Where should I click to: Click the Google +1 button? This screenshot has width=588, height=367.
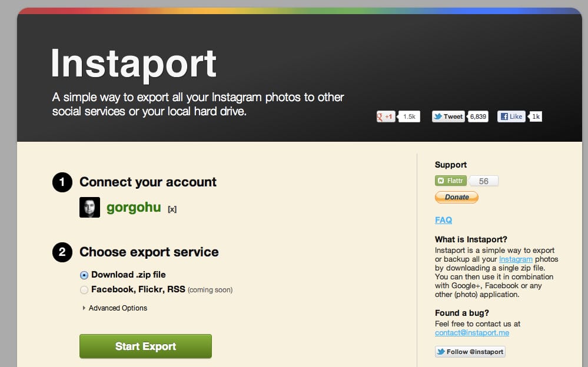coord(386,116)
